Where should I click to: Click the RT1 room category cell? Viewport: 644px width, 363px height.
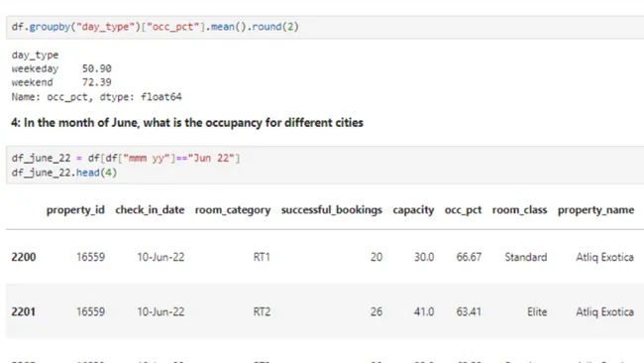[262, 257]
